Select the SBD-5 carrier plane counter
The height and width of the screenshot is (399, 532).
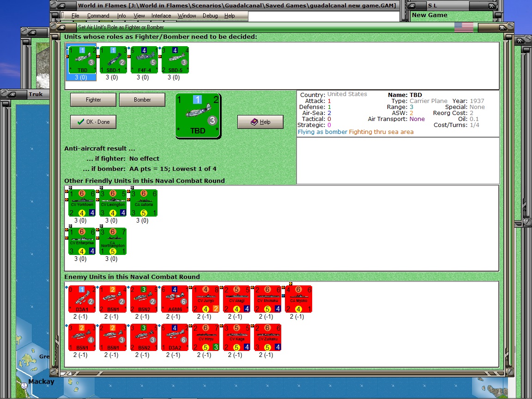175,60
